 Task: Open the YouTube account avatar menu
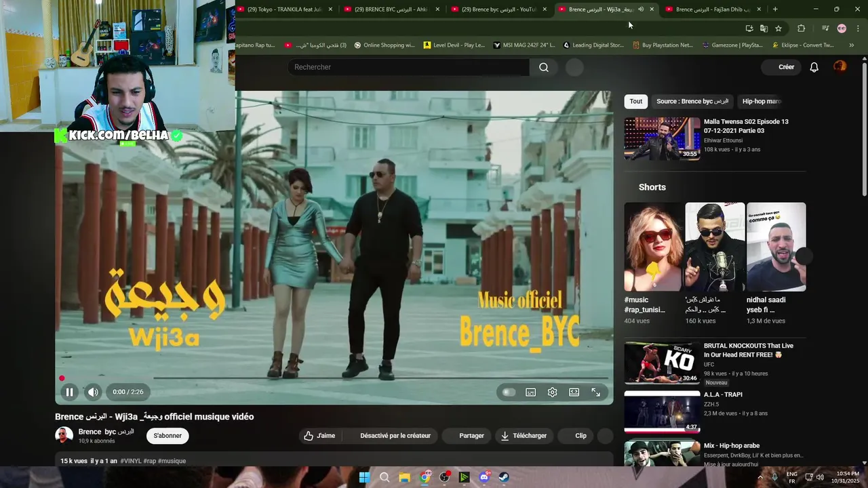[x=840, y=66]
